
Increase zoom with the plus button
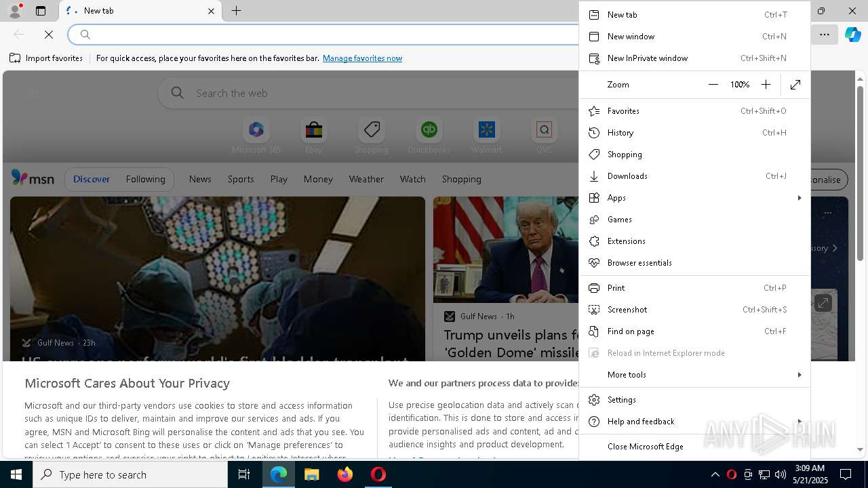766,84
